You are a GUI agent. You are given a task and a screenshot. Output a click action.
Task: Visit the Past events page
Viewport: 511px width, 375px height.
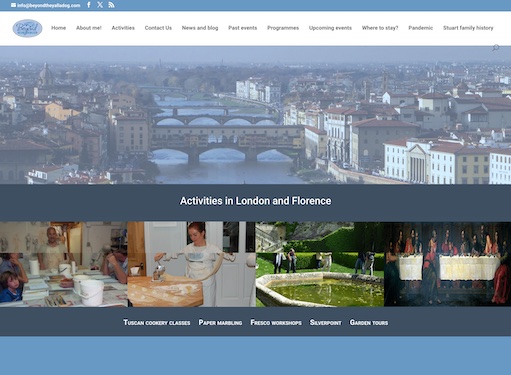(x=243, y=28)
